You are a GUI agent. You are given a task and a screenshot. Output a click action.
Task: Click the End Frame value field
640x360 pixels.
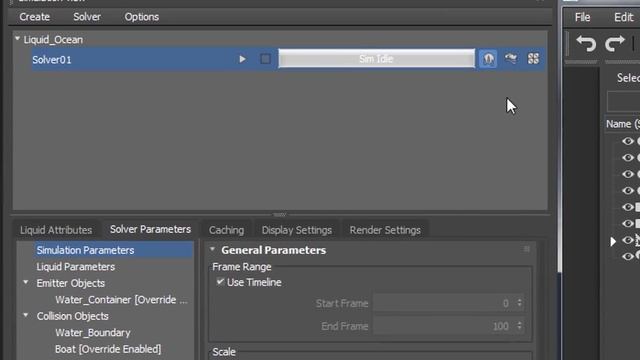coord(443,326)
